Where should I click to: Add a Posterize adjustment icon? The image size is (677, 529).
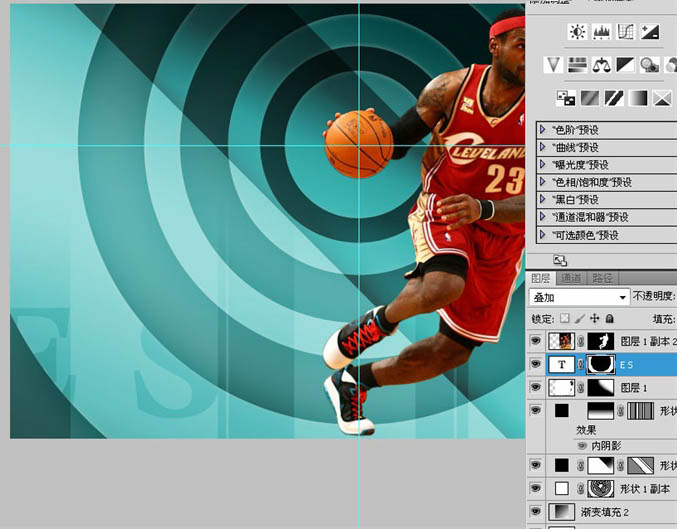point(590,98)
